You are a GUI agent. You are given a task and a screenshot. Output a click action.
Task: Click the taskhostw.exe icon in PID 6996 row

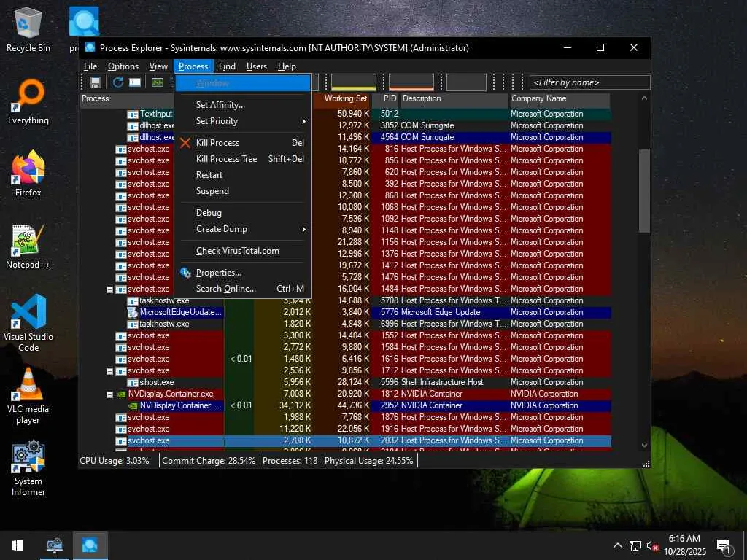(133, 324)
